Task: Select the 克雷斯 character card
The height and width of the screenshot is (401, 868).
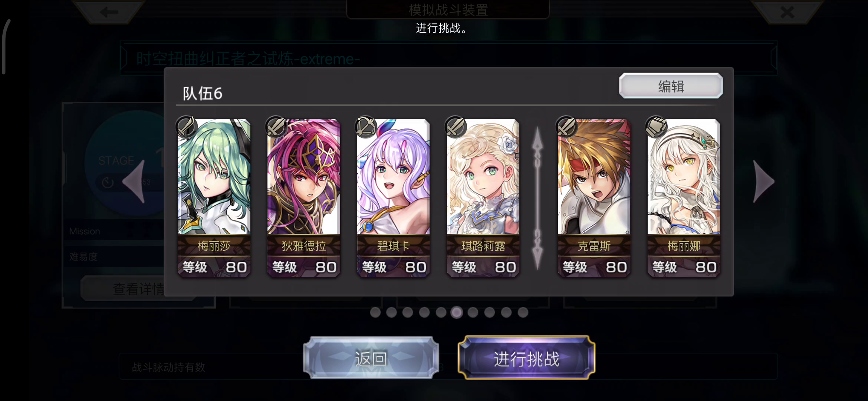Action: (x=594, y=198)
